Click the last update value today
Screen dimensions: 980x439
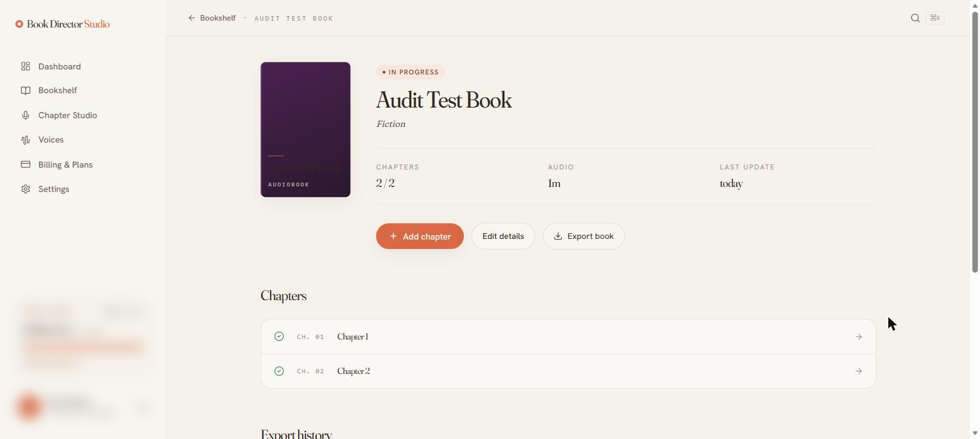point(731,183)
